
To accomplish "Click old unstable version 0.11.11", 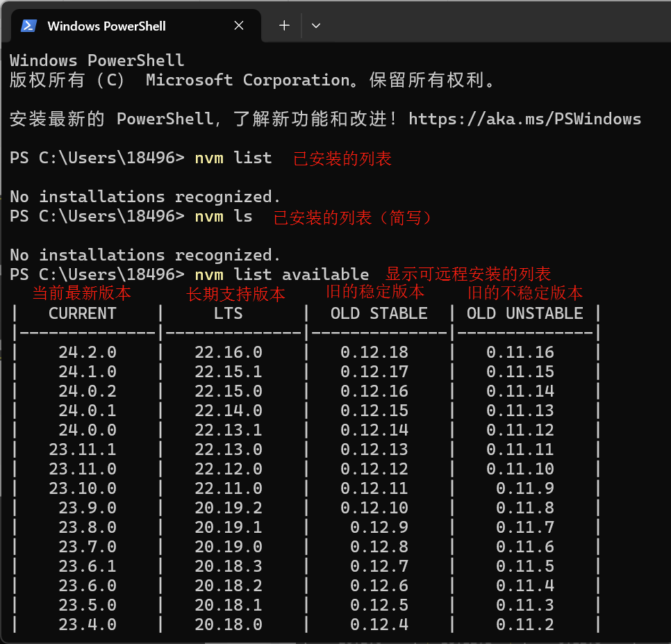I will 520,449.
